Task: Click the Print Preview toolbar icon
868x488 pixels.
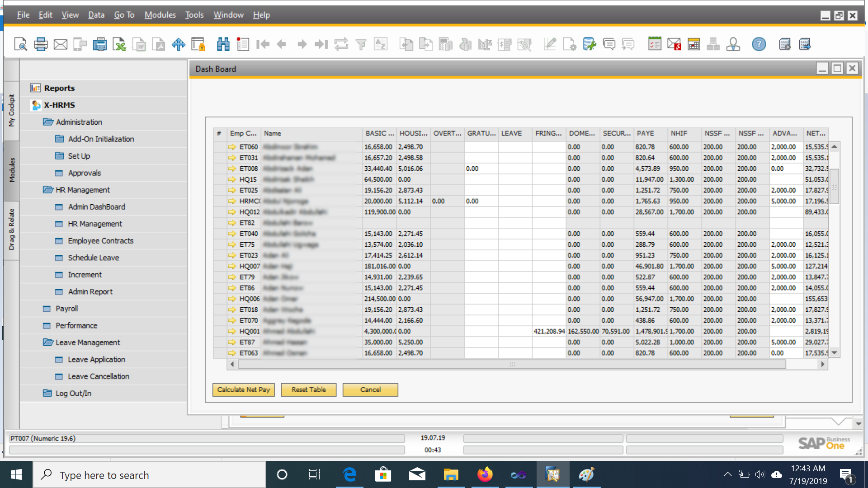Action: 20,44
